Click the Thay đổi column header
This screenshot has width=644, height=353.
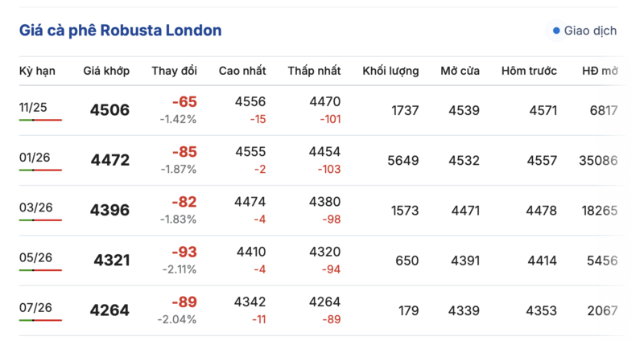click(x=174, y=71)
